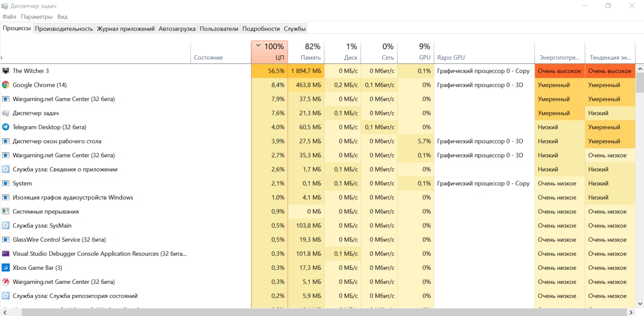Open the Пользователи tab
Viewport: 644px width, 316px height.
(x=219, y=29)
